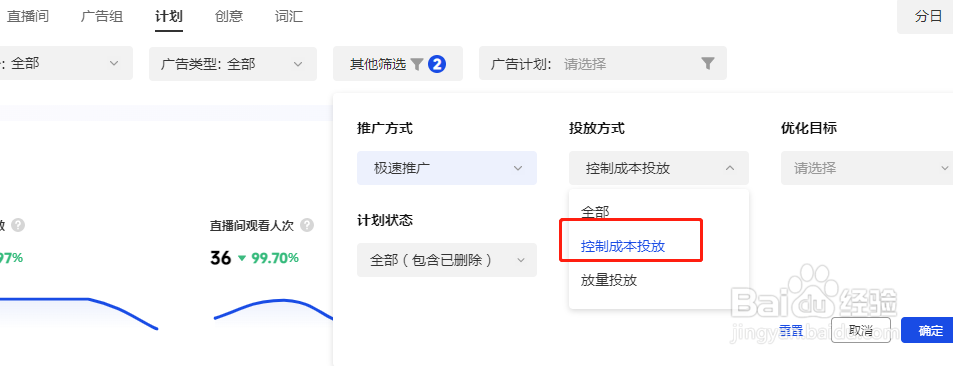Open the 词汇 tab
953x366 pixels.
click(289, 16)
